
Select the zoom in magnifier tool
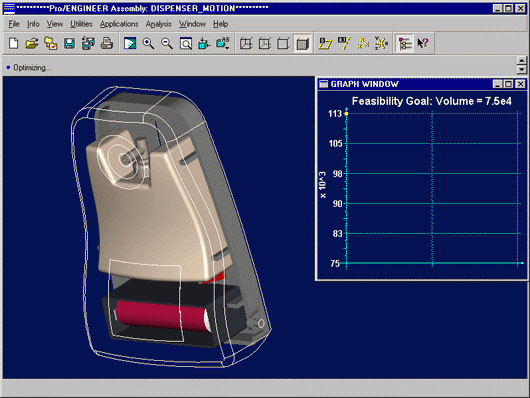(x=148, y=43)
